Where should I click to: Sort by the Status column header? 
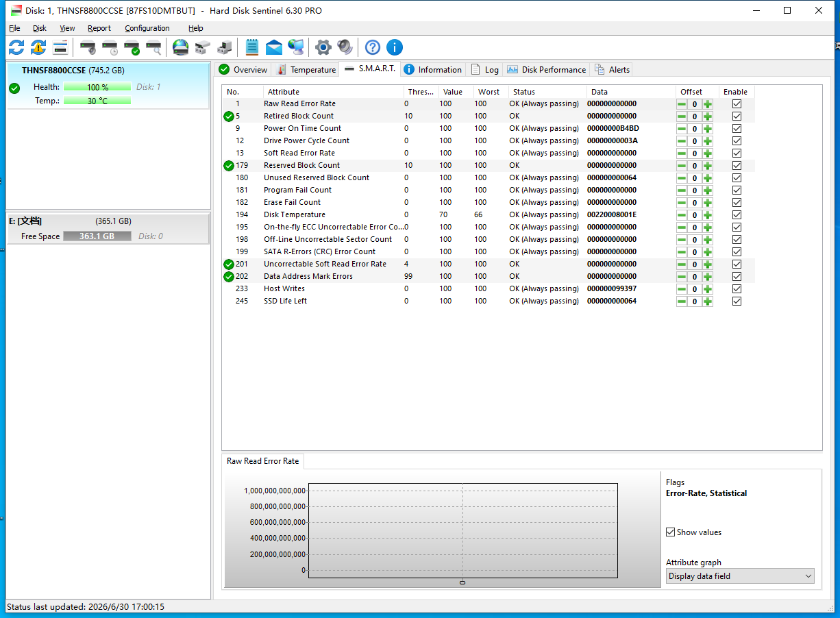[x=547, y=92]
